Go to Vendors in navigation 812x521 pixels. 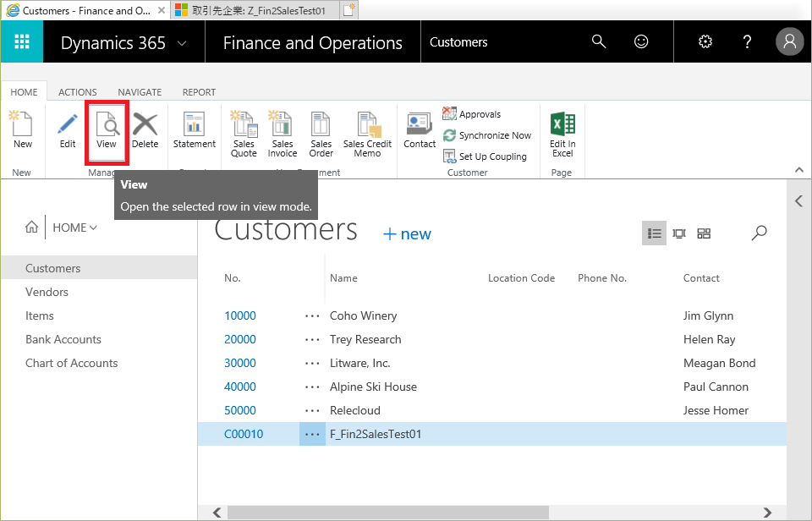tap(47, 292)
